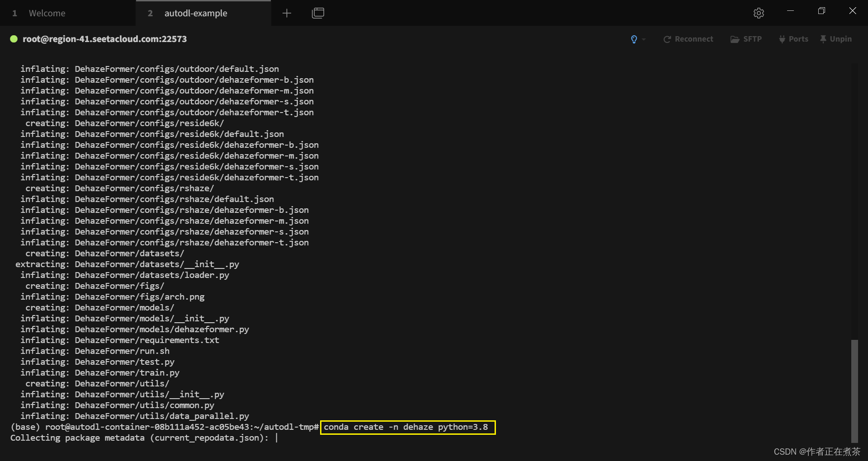Image resolution: width=868 pixels, height=461 pixels.
Task: Minimize the terminal window
Action: click(790, 11)
